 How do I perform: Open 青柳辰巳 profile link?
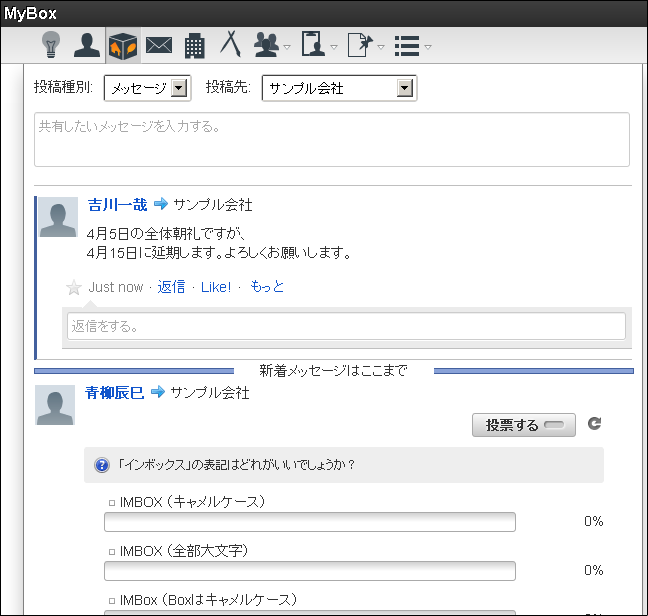[114, 392]
